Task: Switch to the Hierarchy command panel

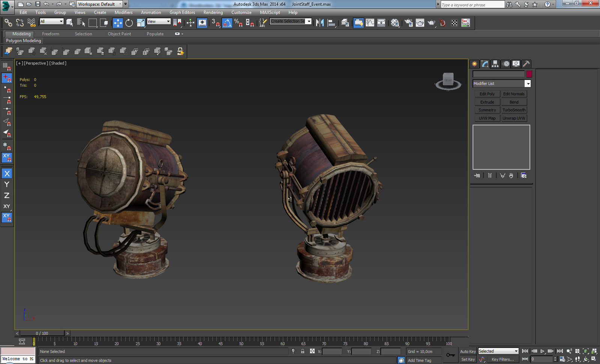Action: [495, 64]
